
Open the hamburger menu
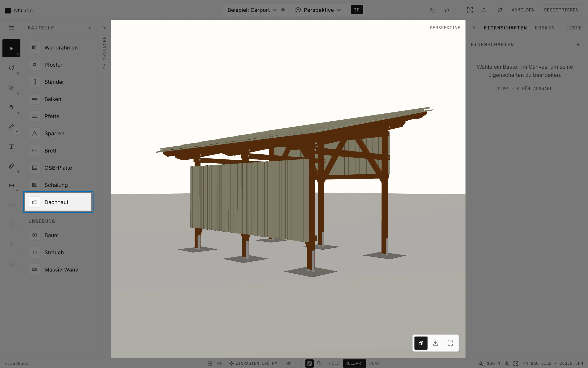tap(11, 28)
